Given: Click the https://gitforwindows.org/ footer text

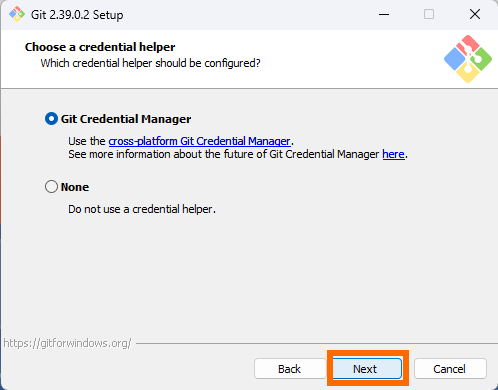Looking at the screenshot, I should coord(67,343).
